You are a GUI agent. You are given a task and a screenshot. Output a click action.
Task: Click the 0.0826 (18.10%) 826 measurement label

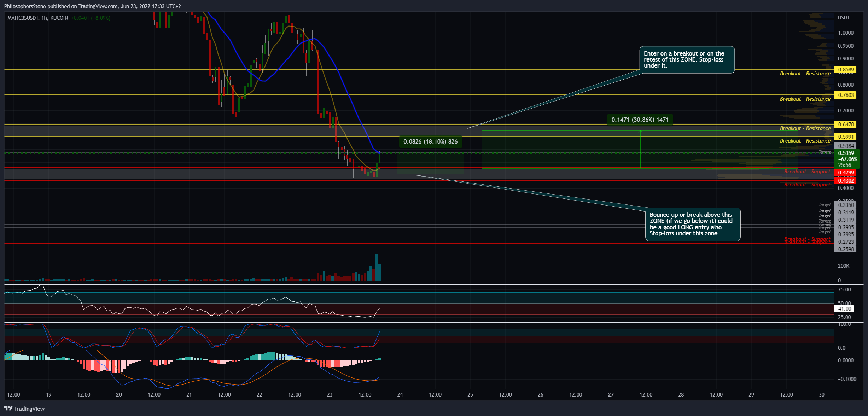click(430, 141)
